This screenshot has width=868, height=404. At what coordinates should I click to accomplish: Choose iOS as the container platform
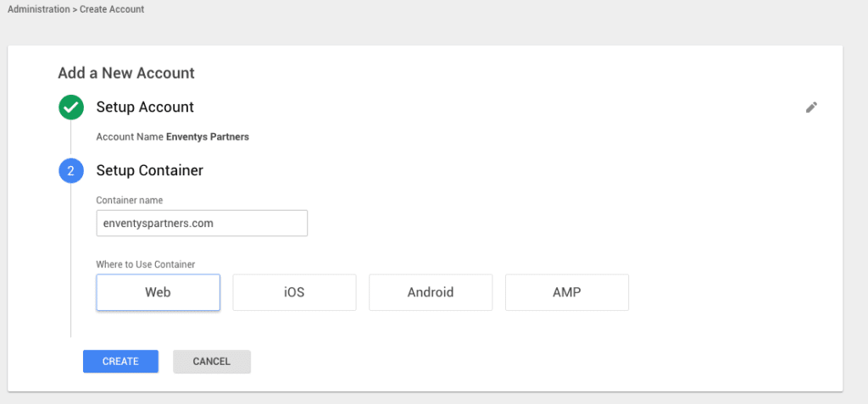[x=294, y=292]
